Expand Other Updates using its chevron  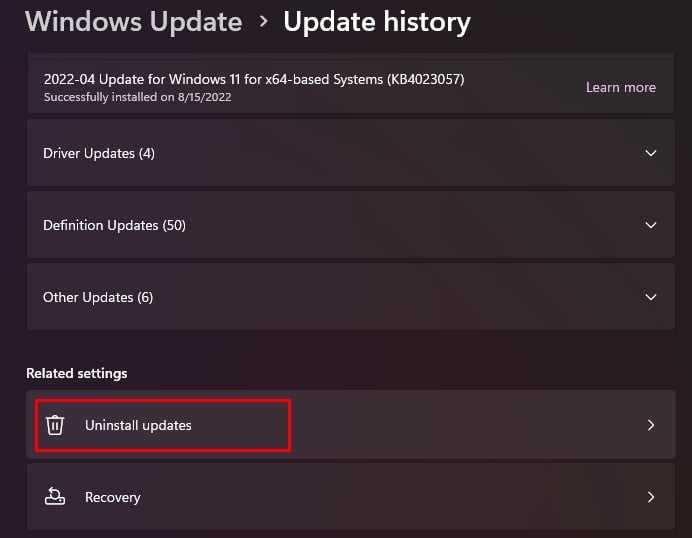pos(651,297)
